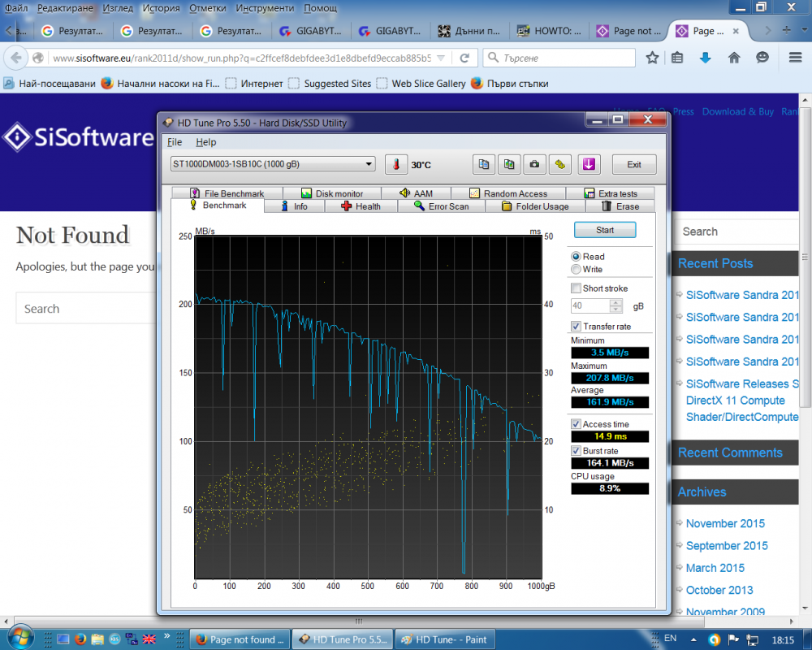Select the Write radio button
Viewport: 812px width, 650px height.
point(576,269)
